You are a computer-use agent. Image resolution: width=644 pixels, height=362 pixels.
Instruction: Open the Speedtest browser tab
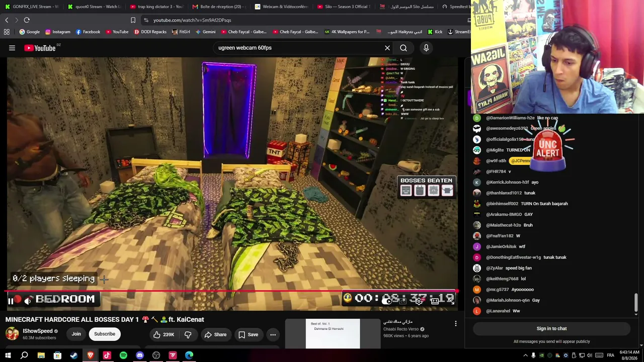pyautogui.click(x=456, y=7)
